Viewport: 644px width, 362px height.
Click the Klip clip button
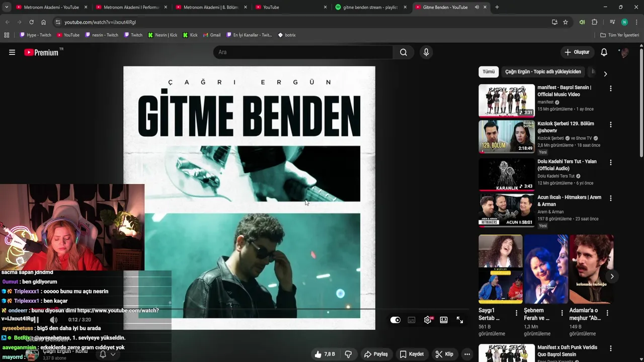click(x=444, y=354)
